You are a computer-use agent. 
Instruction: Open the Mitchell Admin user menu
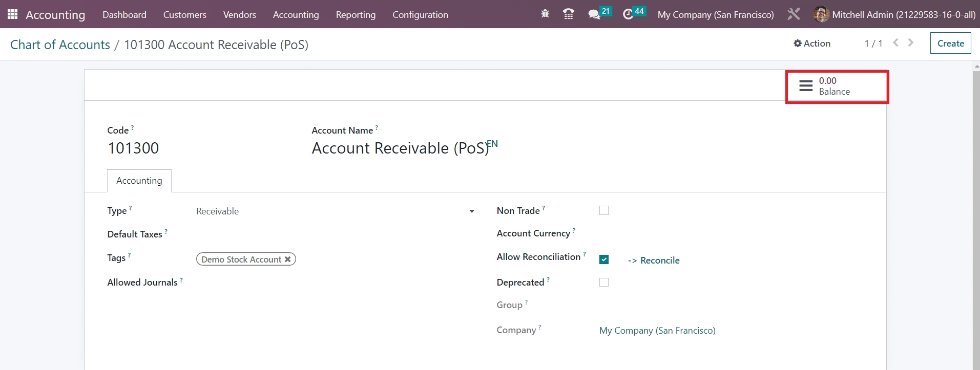pos(894,14)
